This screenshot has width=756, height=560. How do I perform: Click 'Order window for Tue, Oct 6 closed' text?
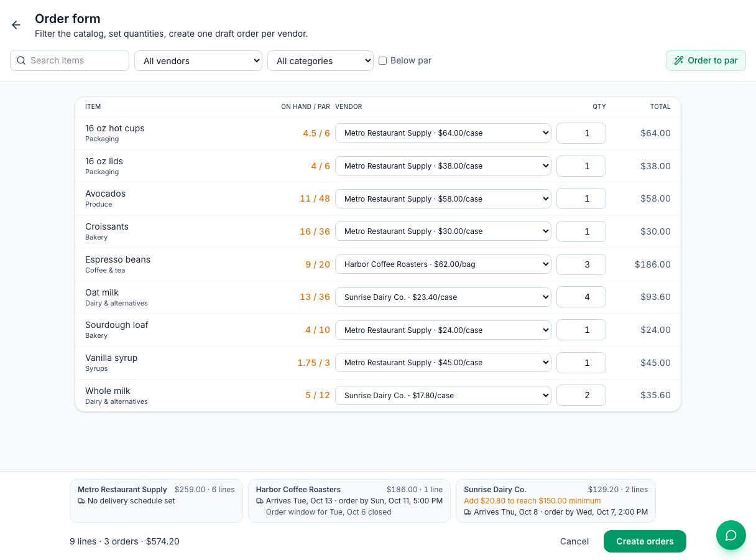[328, 512]
